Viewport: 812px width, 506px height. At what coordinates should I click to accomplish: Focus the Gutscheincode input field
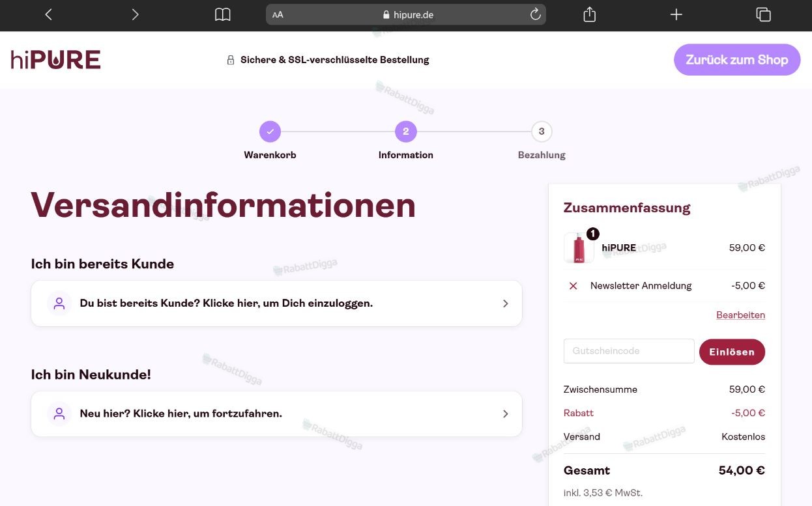[x=629, y=351]
